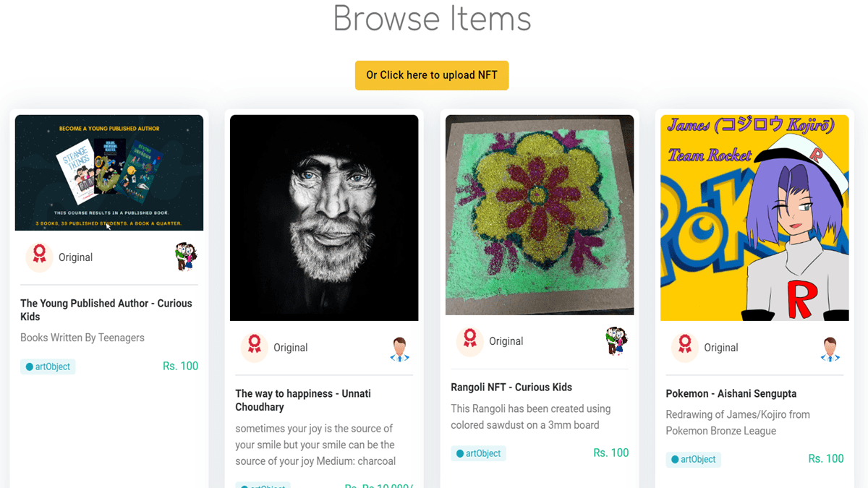
Task: Click the Original ribbon icon on Rangoli NFT card
Action: [x=470, y=341]
